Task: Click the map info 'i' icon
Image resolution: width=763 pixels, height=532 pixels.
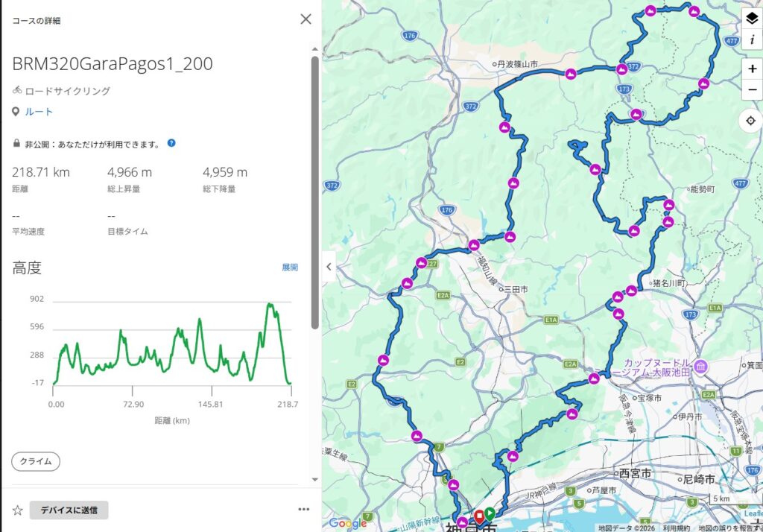Action: [751, 39]
